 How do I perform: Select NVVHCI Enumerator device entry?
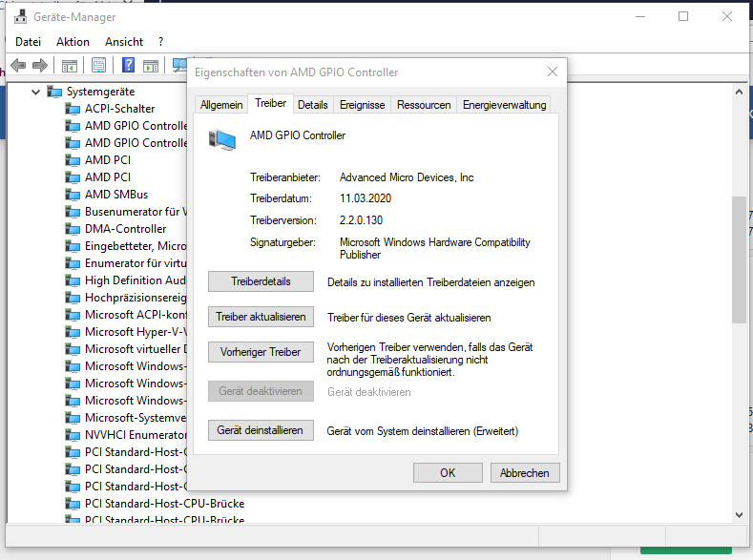pyautogui.click(x=136, y=435)
